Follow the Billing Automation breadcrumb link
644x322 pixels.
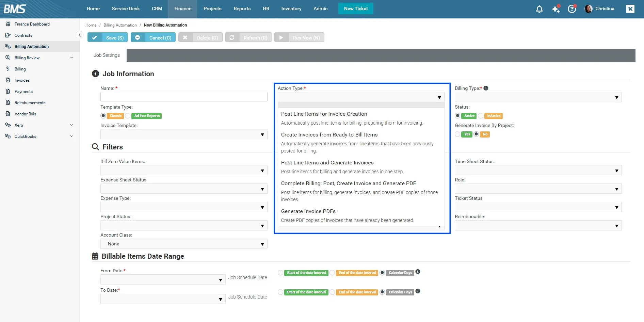pos(120,25)
